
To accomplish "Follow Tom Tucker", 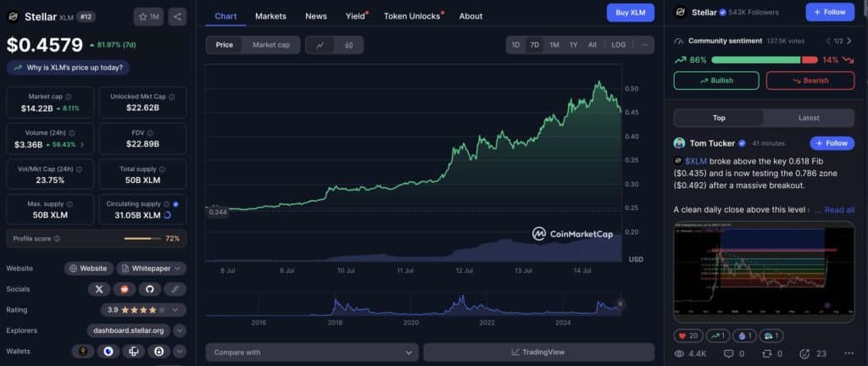I will pos(832,143).
